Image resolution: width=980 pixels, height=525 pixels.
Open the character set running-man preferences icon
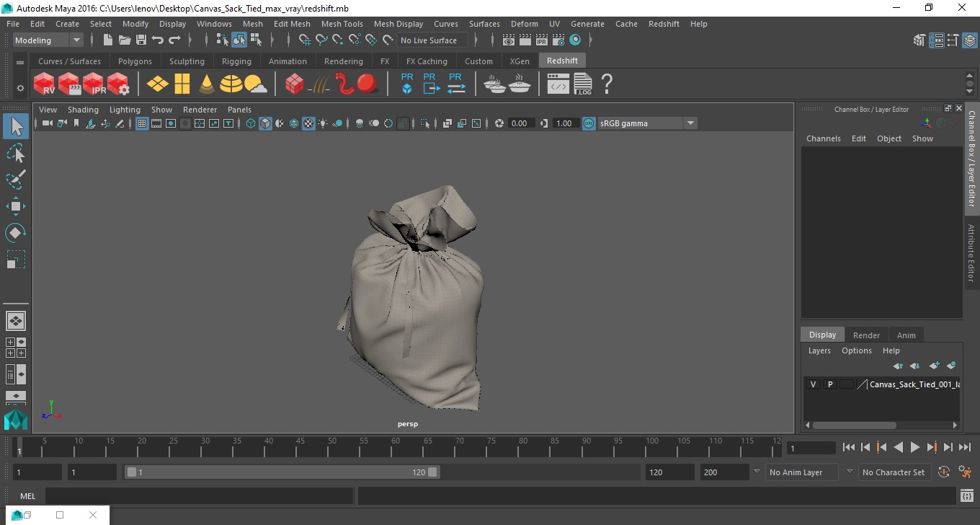[966, 472]
